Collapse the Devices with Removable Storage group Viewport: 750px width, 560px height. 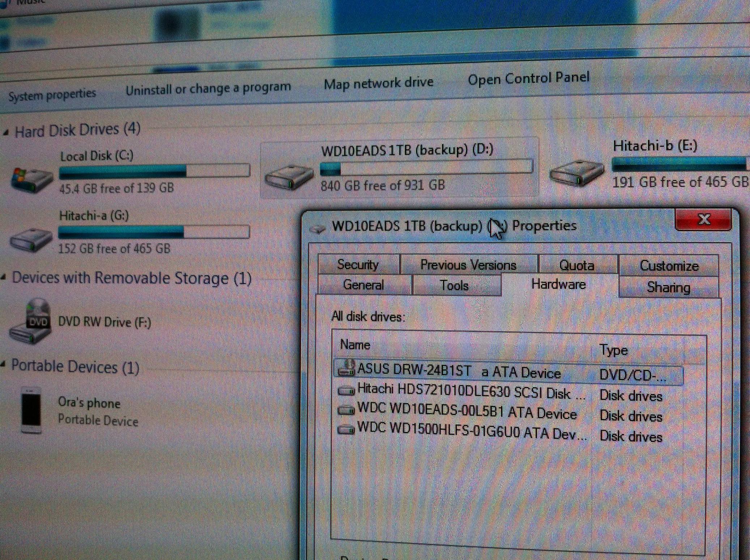[x=4, y=277]
